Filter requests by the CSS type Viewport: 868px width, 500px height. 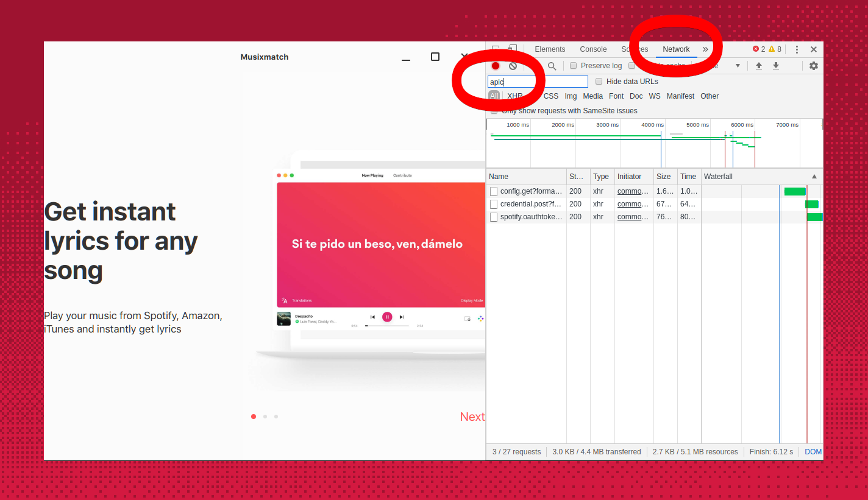[x=551, y=96]
